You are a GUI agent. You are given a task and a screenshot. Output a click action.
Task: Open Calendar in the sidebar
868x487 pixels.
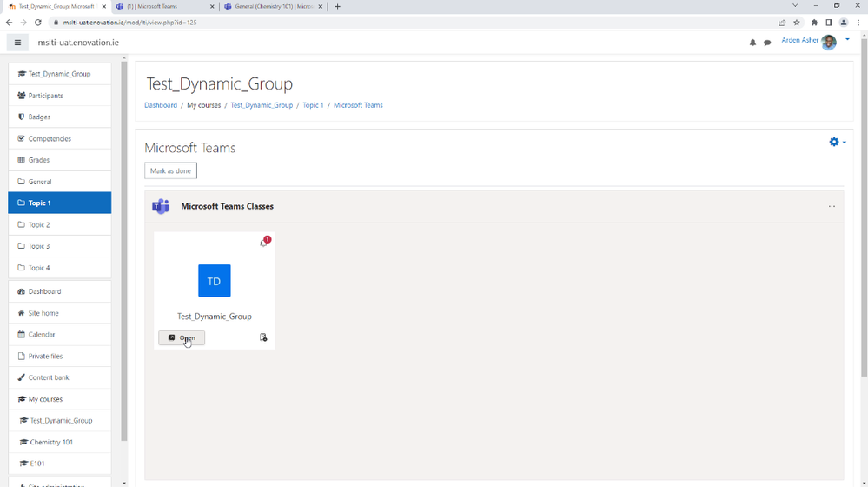(x=60, y=335)
